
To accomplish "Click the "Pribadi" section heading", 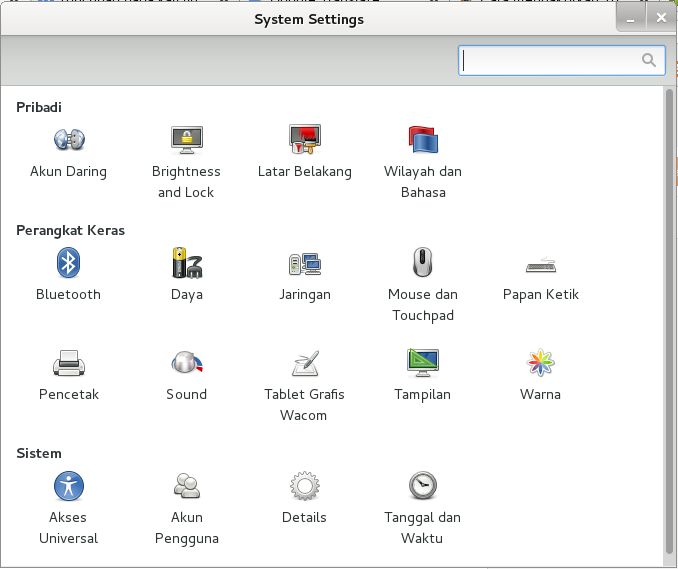I will click(39, 107).
